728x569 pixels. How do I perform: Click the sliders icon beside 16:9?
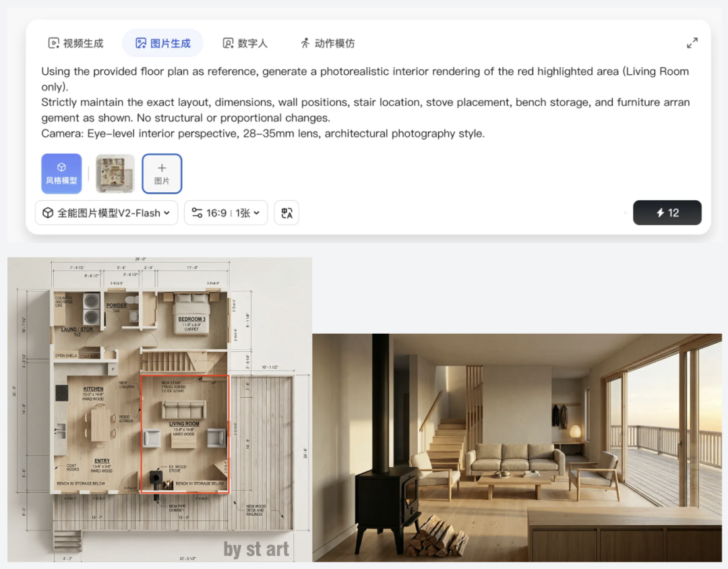tap(197, 213)
